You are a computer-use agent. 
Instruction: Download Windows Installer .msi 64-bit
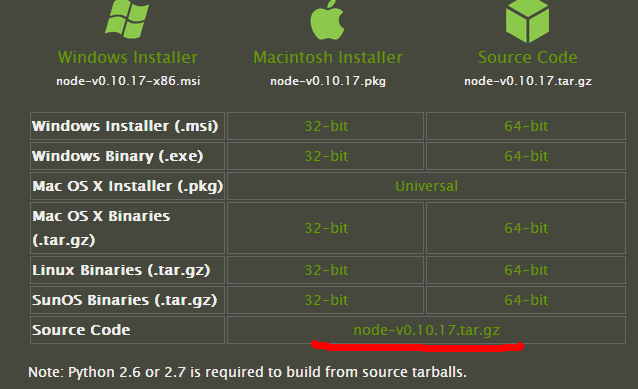tap(526, 126)
